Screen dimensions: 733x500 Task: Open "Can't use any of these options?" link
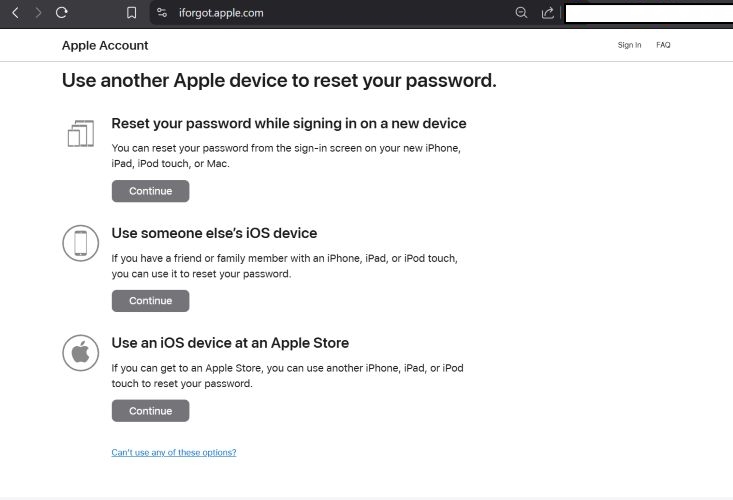pyautogui.click(x=174, y=453)
